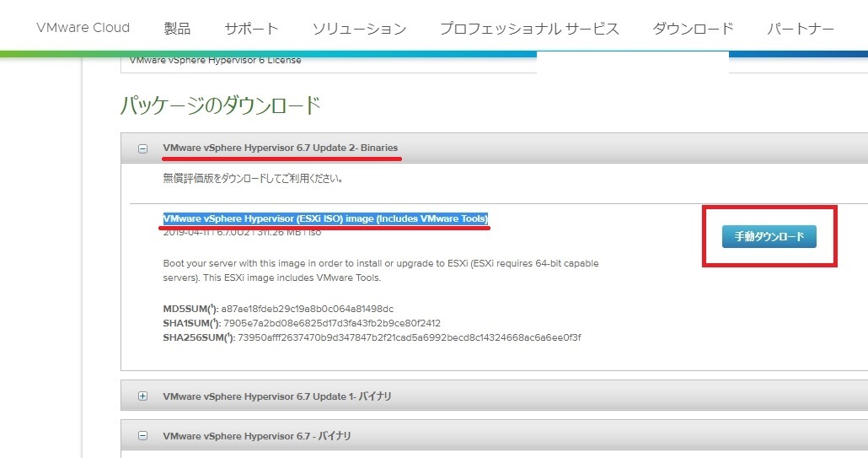Screen dimensions: 868x458
Task: Click the 手動ダウンロード button
Action: click(x=769, y=236)
